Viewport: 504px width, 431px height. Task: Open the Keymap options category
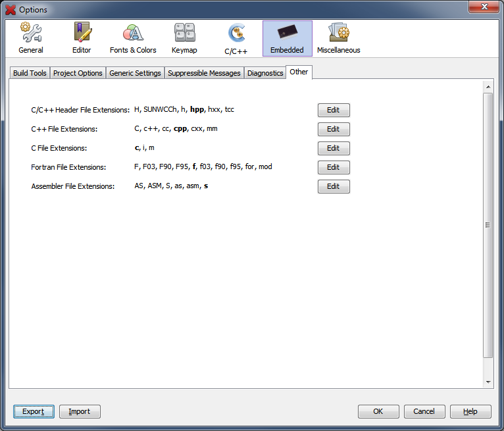click(184, 38)
